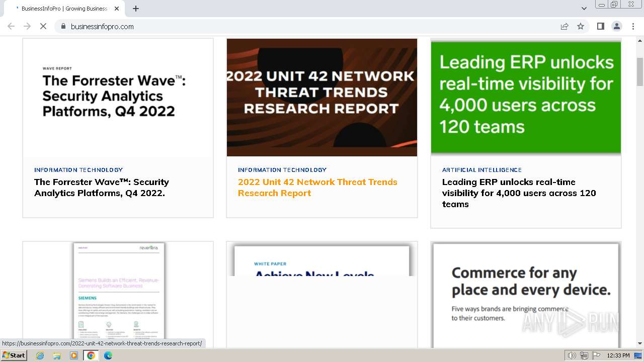
Task: Open Commerce for any place thumbnail
Action: click(x=526, y=295)
